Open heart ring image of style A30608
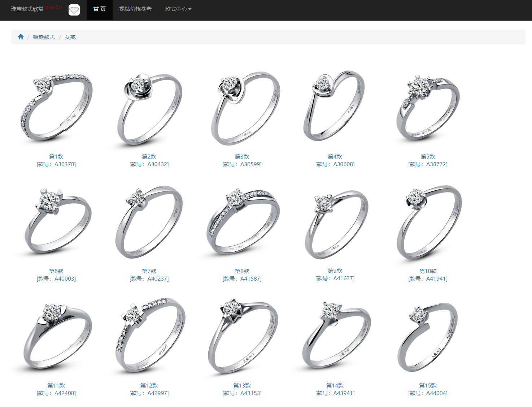 [x=335, y=107]
